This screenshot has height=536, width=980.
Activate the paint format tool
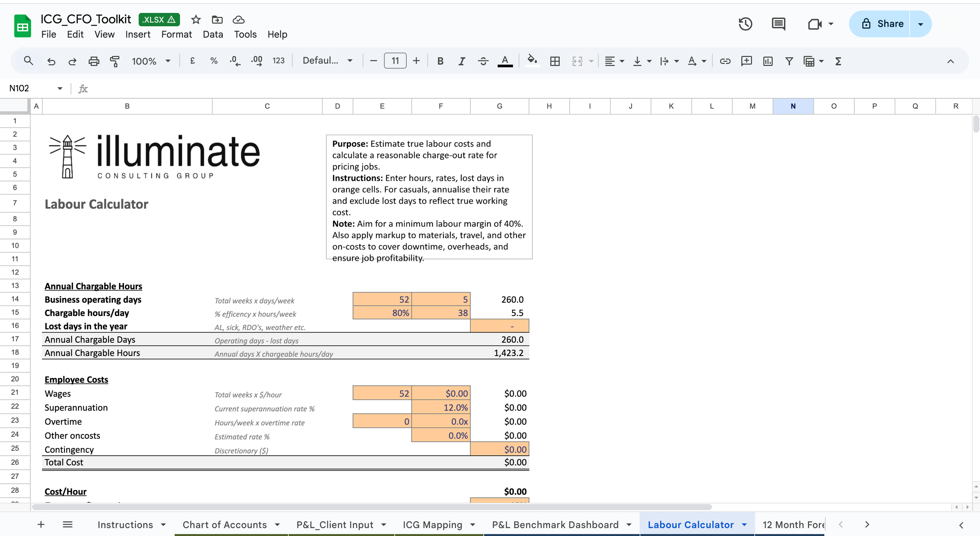(x=115, y=61)
